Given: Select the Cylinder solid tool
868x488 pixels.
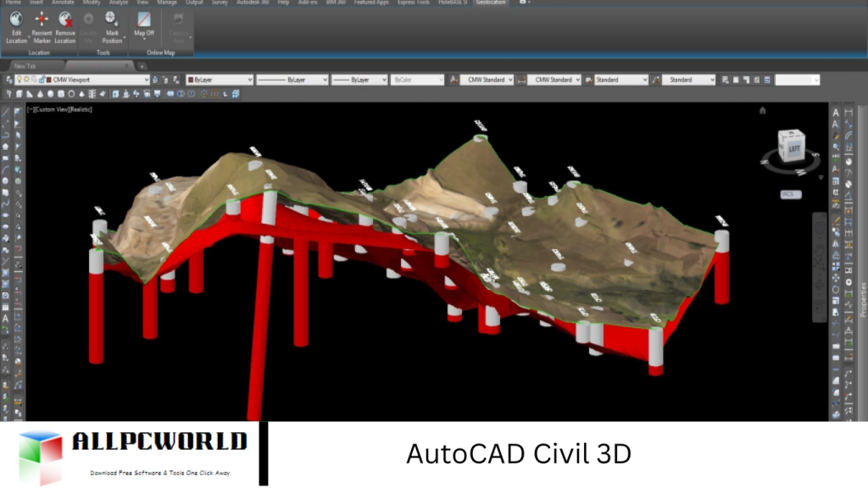Looking at the screenshot, I should 61,94.
